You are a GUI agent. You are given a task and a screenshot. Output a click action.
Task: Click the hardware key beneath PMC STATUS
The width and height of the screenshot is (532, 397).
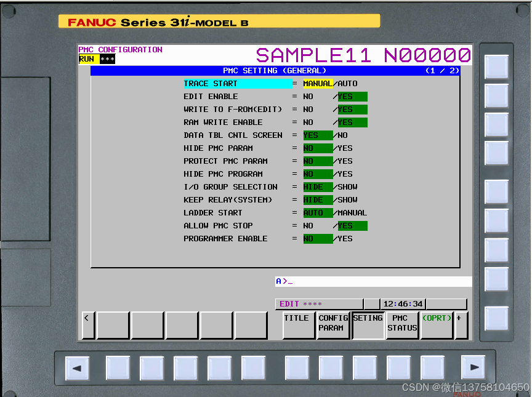click(x=398, y=367)
